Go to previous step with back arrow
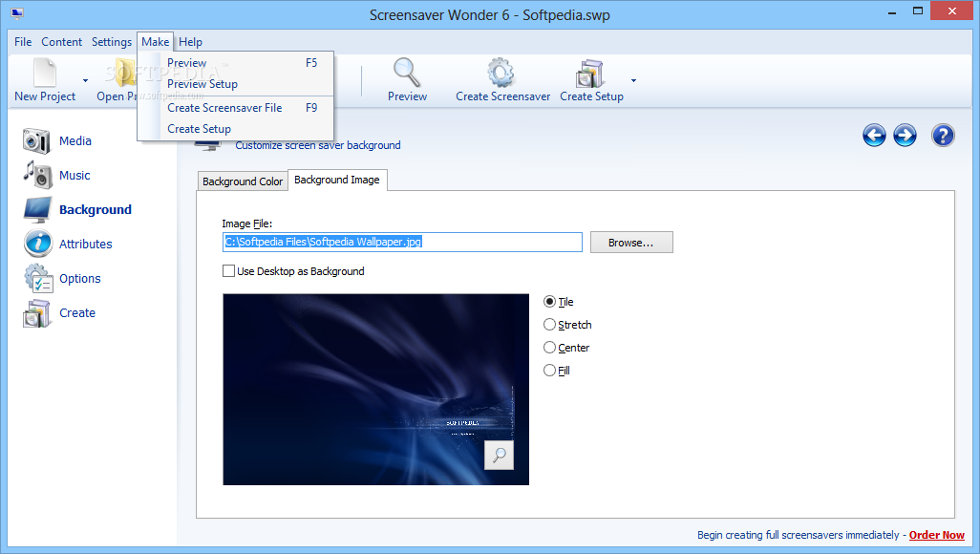 874,135
